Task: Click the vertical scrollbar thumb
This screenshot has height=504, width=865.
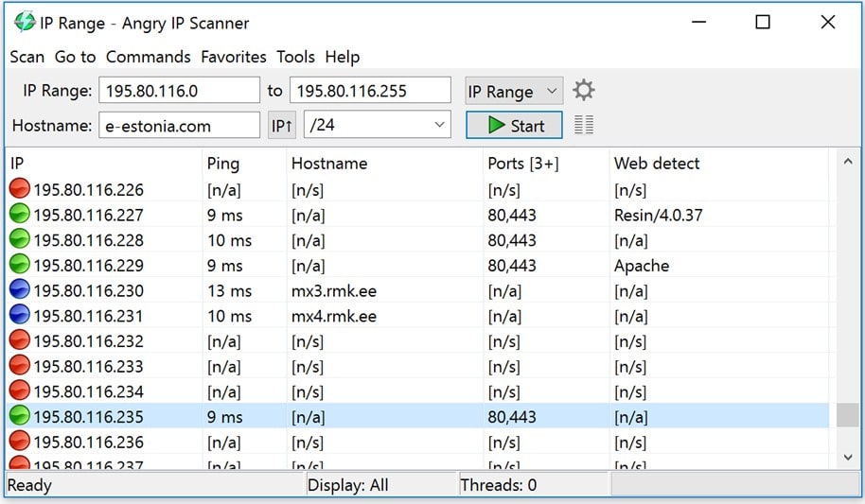Action: coord(847,415)
